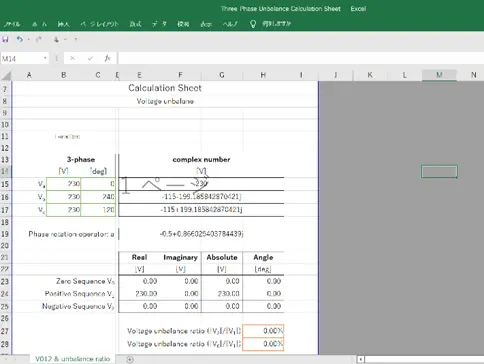Click the New Sheet plus button
Screen dimensions: 484x364
[x=130, y=359]
